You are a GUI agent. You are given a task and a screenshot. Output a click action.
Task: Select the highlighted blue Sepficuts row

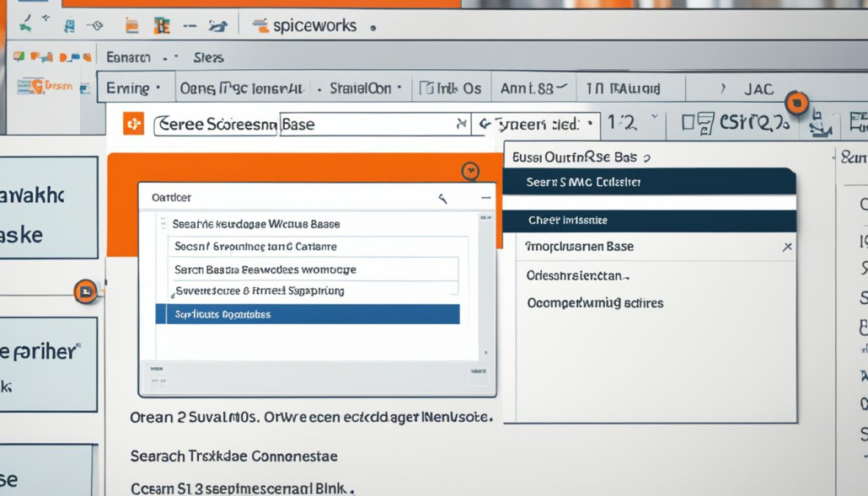308,314
